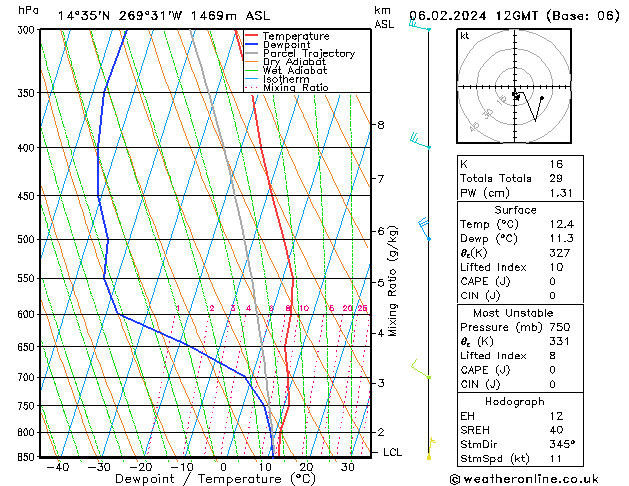This screenshot has width=629, height=486.
Task: Click the wind barb at 400 hPa
Action: click(x=420, y=141)
